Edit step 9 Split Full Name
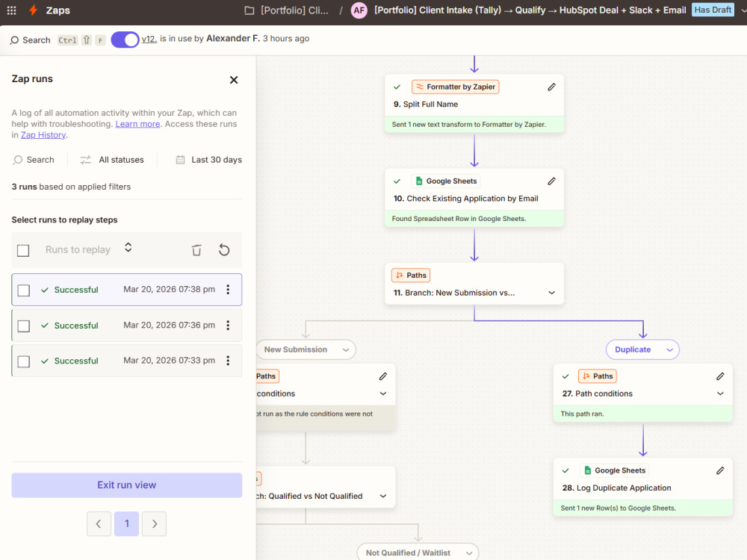The height and width of the screenshot is (560, 747). 551,87
